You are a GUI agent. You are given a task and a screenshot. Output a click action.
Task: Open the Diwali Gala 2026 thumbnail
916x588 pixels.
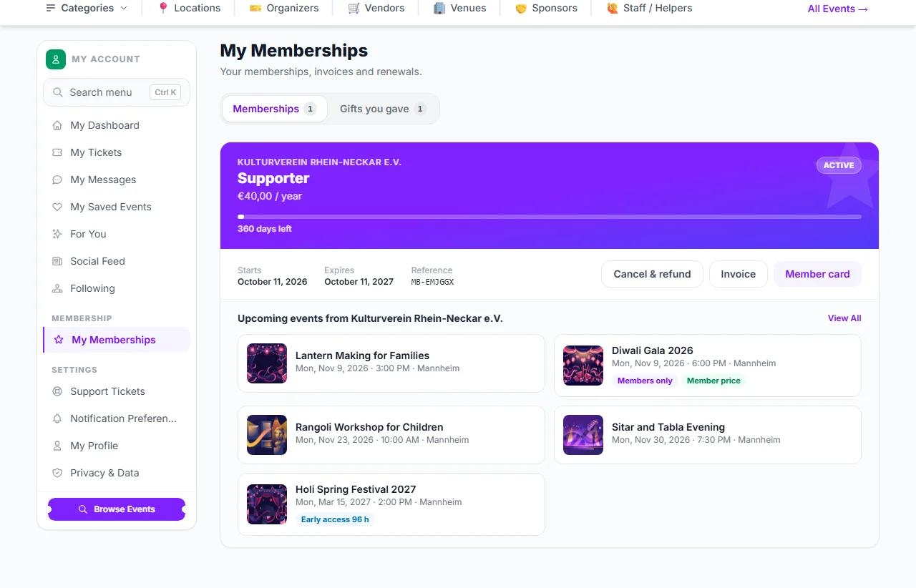(x=583, y=366)
